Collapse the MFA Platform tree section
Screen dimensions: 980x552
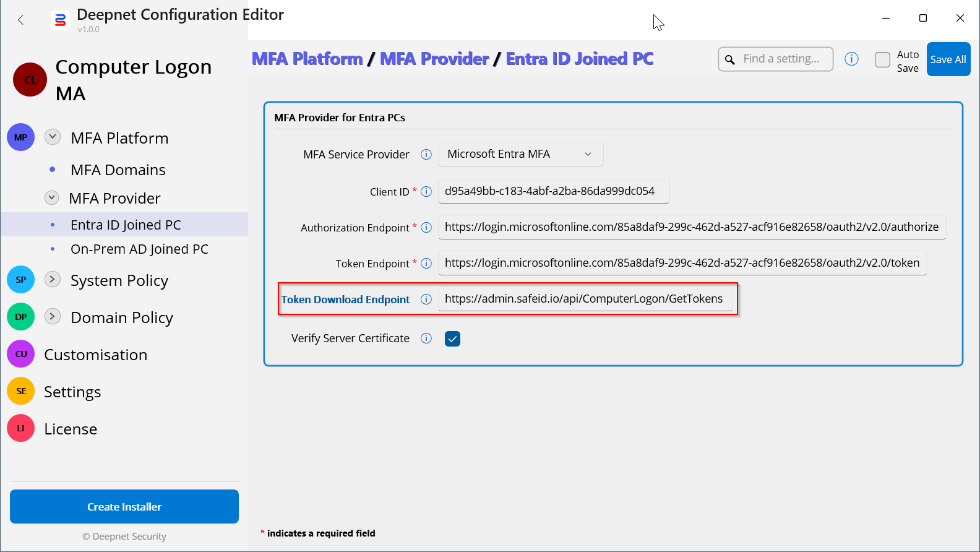pyautogui.click(x=53, y=137)
